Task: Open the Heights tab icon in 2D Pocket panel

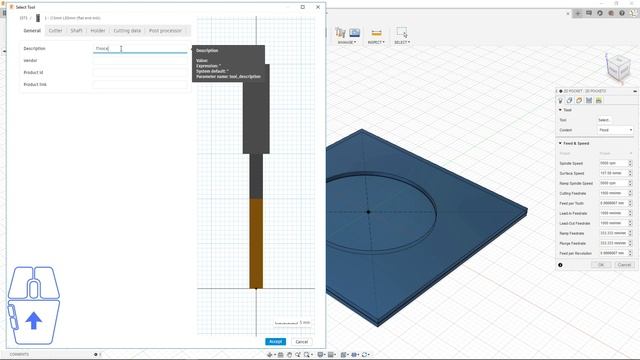Action: coord(579,100)
